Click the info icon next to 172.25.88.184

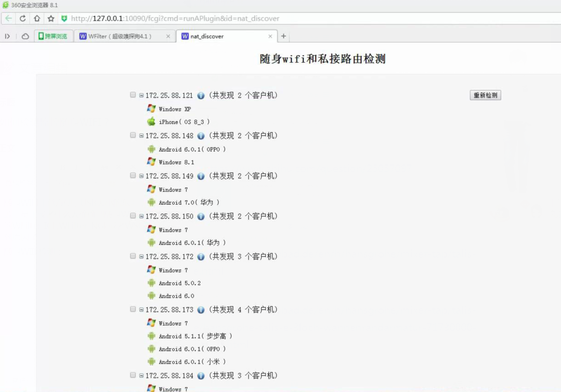click(x=201, y=376)
